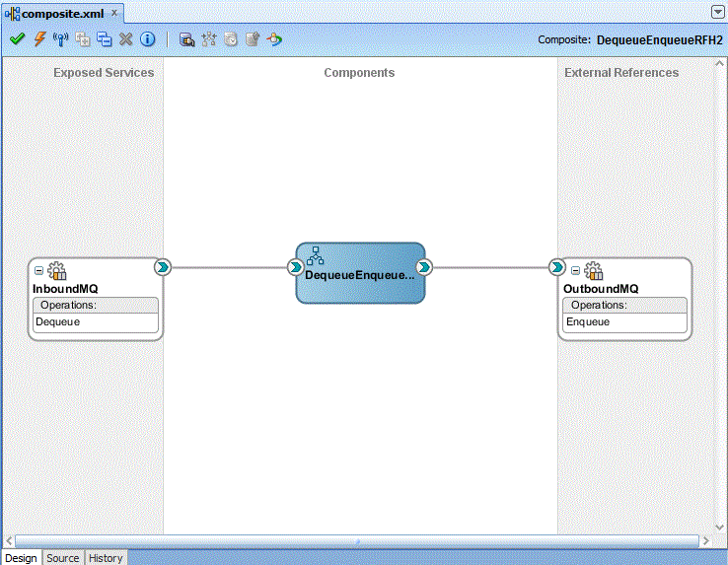Image resolution: width=728 pixels, height=565 pixels.
Task: Close the composite.xml tab
Action: point(113,13)
